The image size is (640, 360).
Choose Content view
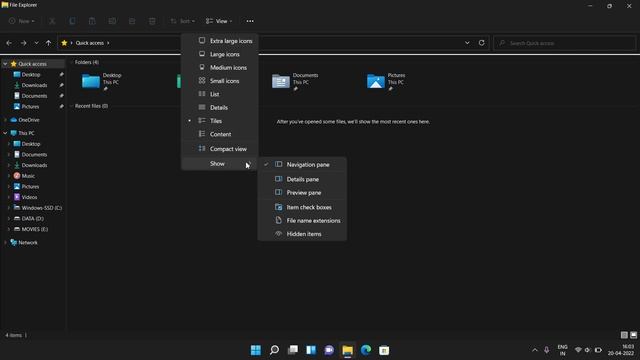coord(220,134)
